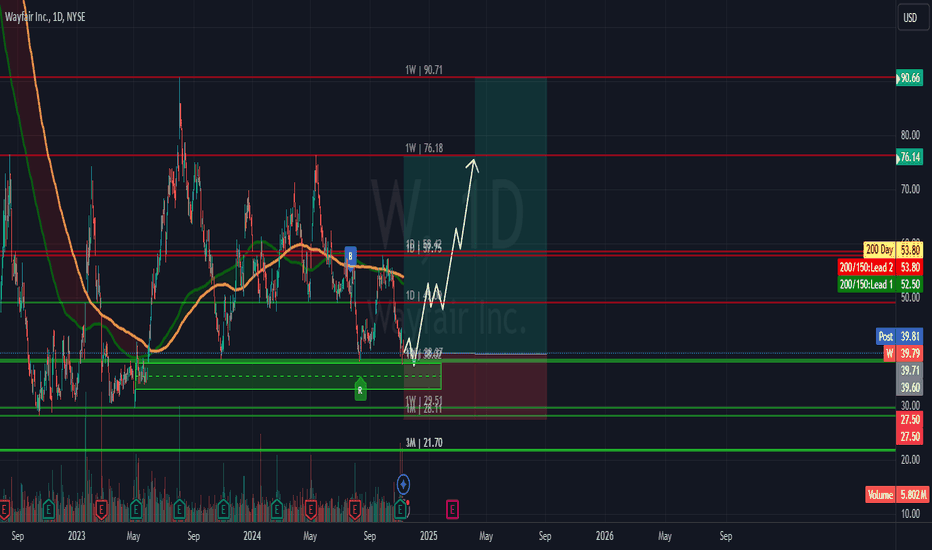
Task: Select the 90.66 green price label
Action: pyautogui.click(x=909, y=78)
